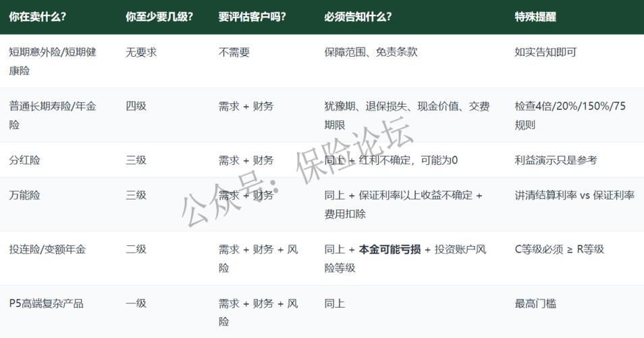Click the level cell '二级'
644x338 pixels.
coord(136,249)
